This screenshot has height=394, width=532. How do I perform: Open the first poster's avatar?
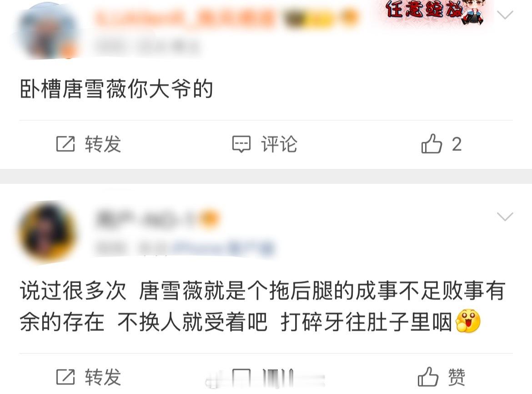tap(48, 31)
